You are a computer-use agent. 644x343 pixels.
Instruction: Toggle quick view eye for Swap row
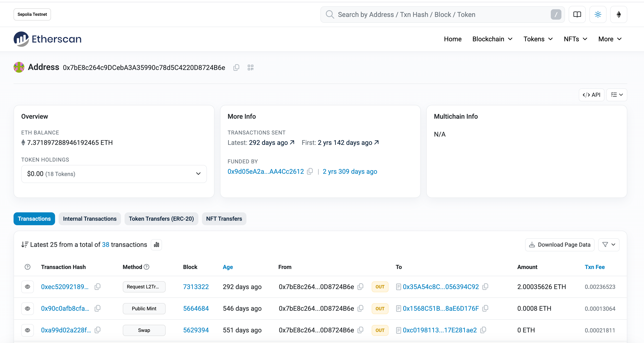click(x=28, y=330)
